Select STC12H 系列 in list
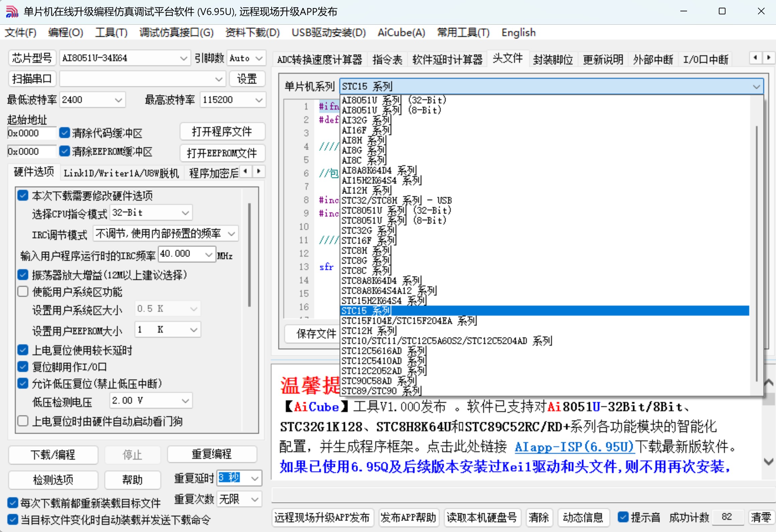The width and height of the screenshot is (776, 532). pyautogui.click(x=545, y=330)
